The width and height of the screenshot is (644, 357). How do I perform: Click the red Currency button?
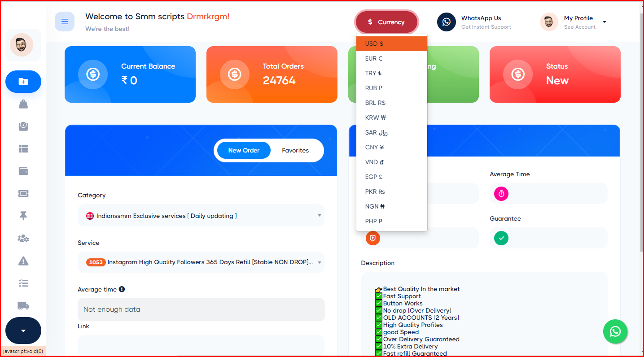click(386, 22)
